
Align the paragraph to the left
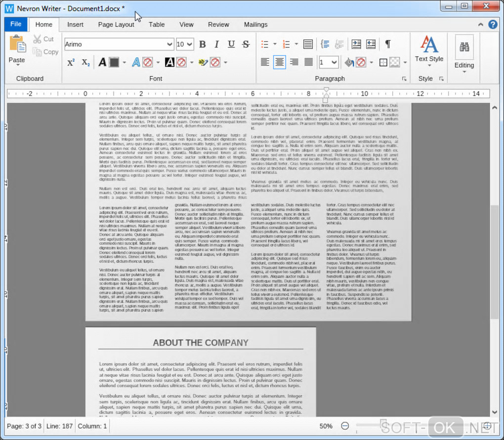(x=265, y=62)
